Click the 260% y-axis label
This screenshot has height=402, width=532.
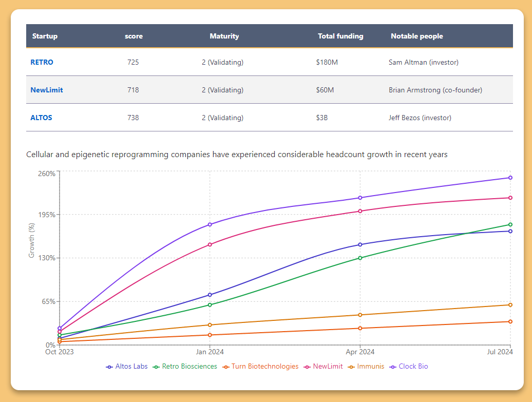47,174
